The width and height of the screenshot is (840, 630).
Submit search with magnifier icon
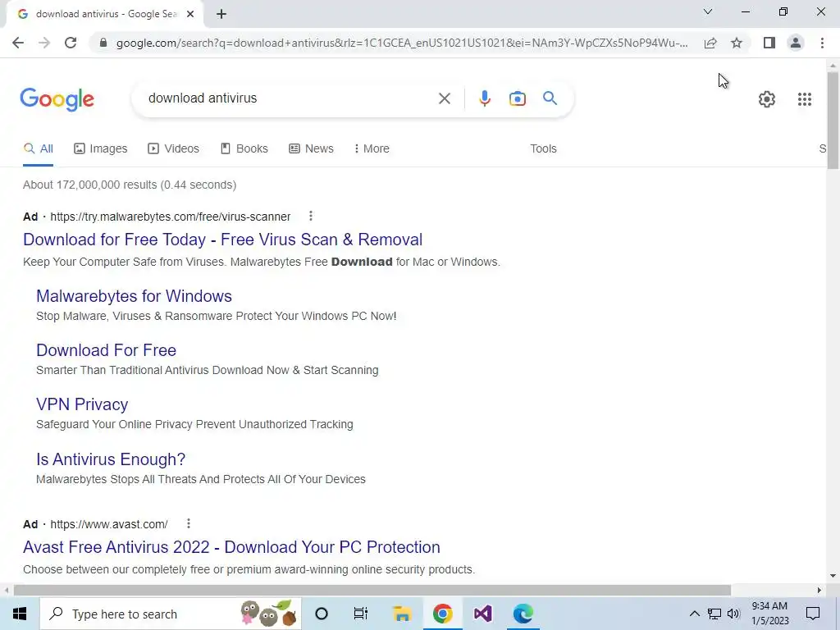pyautogui.click(x=550, y=98)
